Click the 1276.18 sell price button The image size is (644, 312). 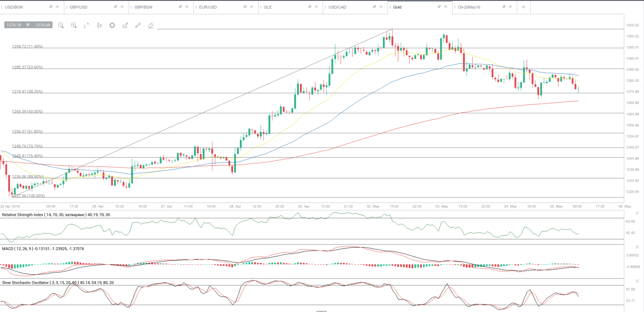pyautogui.click(x=14, y=25)
